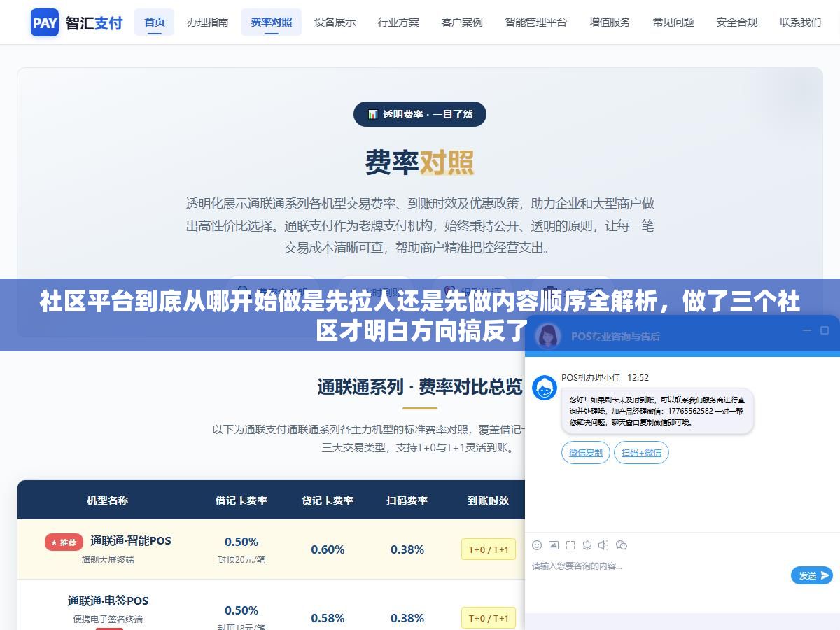
Task: Click the PAY 智汇支付 logo
Action: 77,22
